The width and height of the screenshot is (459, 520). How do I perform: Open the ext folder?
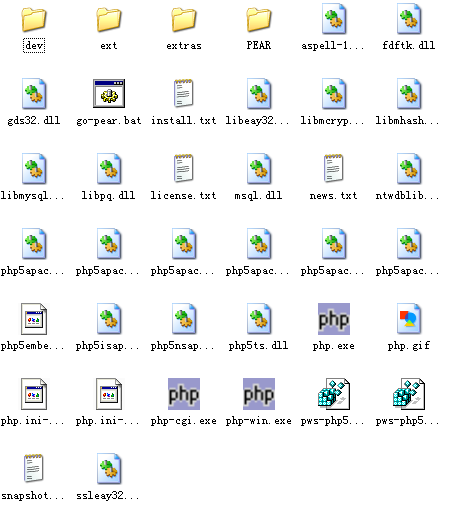(x=109, y=20)
